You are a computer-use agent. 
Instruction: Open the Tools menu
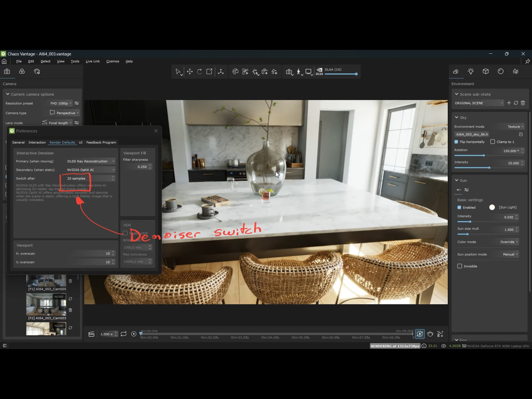coord(75,61)
